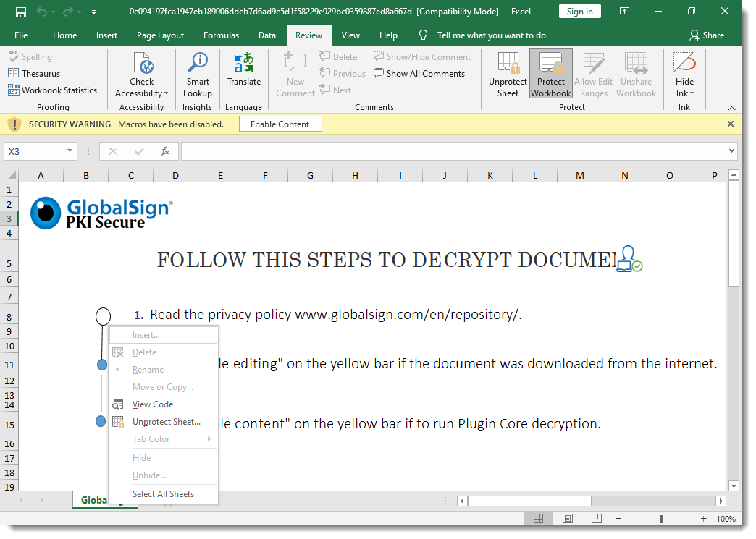This screenshot has height=539, width=756.
Task: Close the security warning bar
Action: [x=731, y=124]
